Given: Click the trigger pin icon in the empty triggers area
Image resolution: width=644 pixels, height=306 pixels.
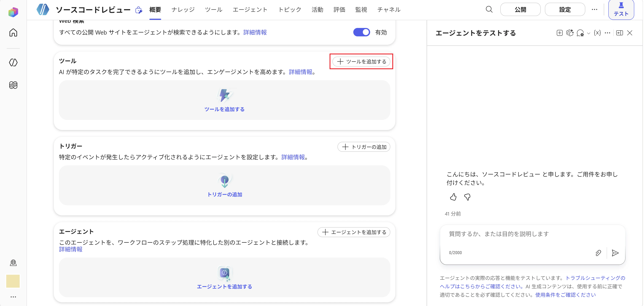Looking at the screenshot, I should click(x=224, y=180).
